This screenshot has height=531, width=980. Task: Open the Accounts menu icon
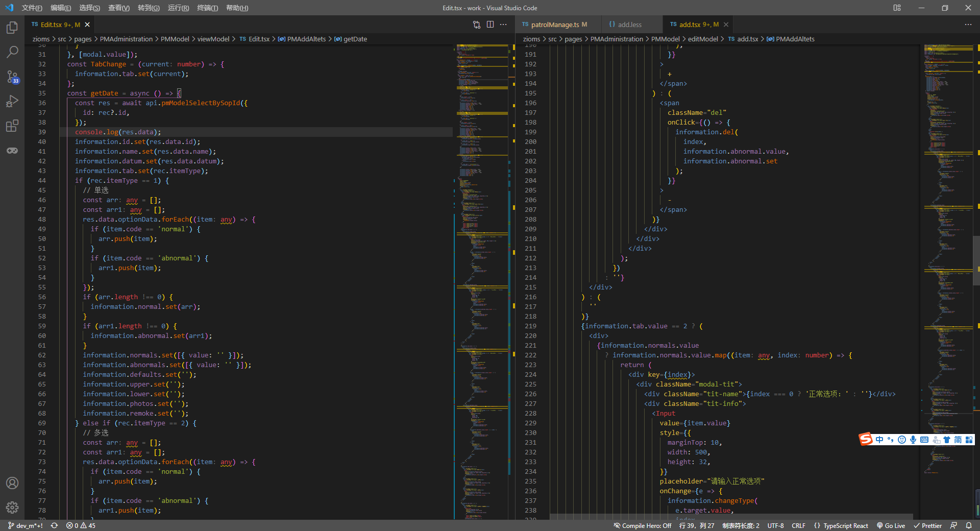12,483
